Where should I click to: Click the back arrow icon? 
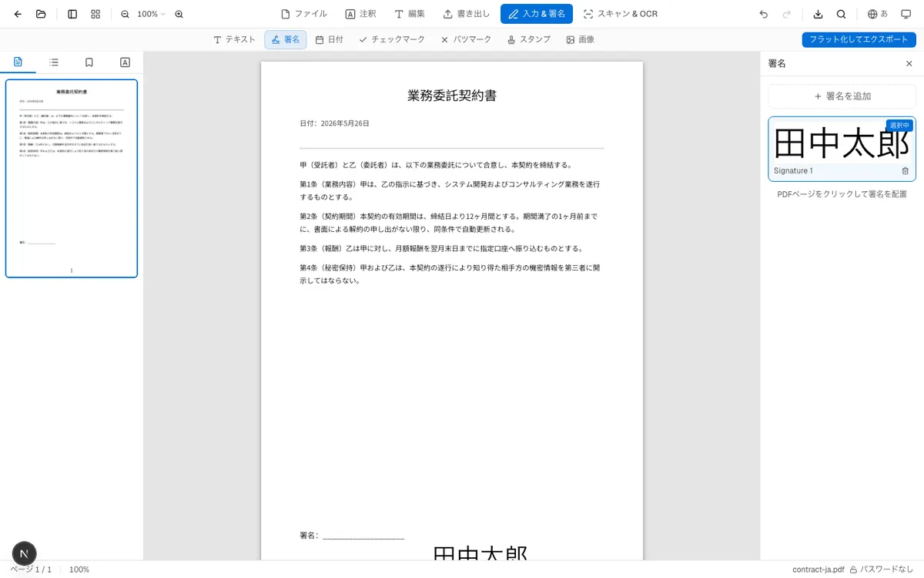click(x=18, y=14)
